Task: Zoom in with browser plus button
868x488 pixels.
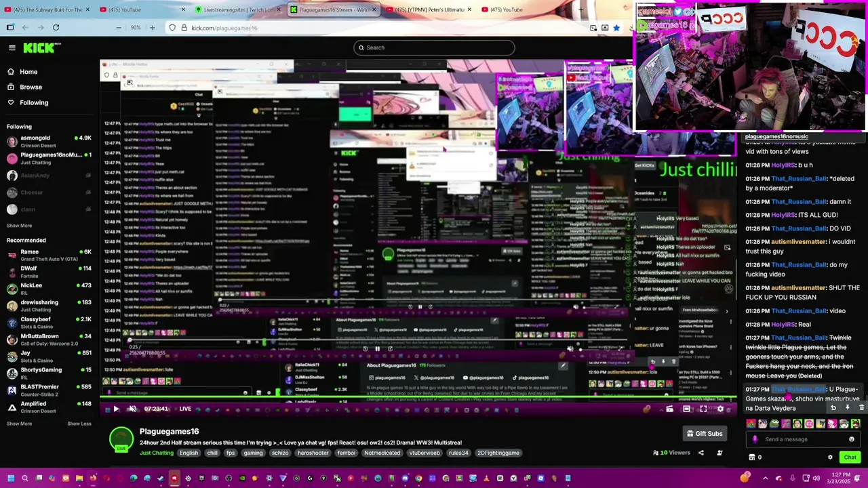Action: click(x=152, y=28)
